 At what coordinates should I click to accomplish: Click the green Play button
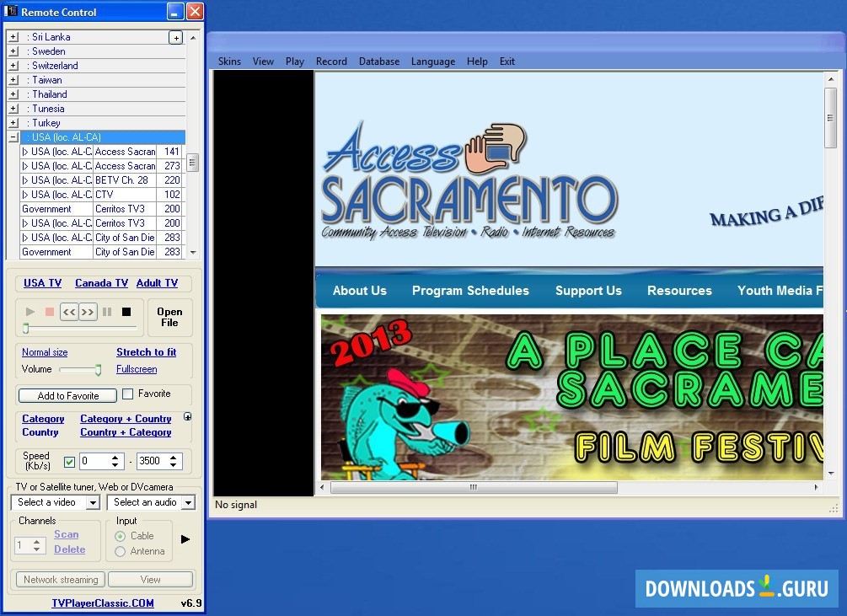[x=30, y=312]
